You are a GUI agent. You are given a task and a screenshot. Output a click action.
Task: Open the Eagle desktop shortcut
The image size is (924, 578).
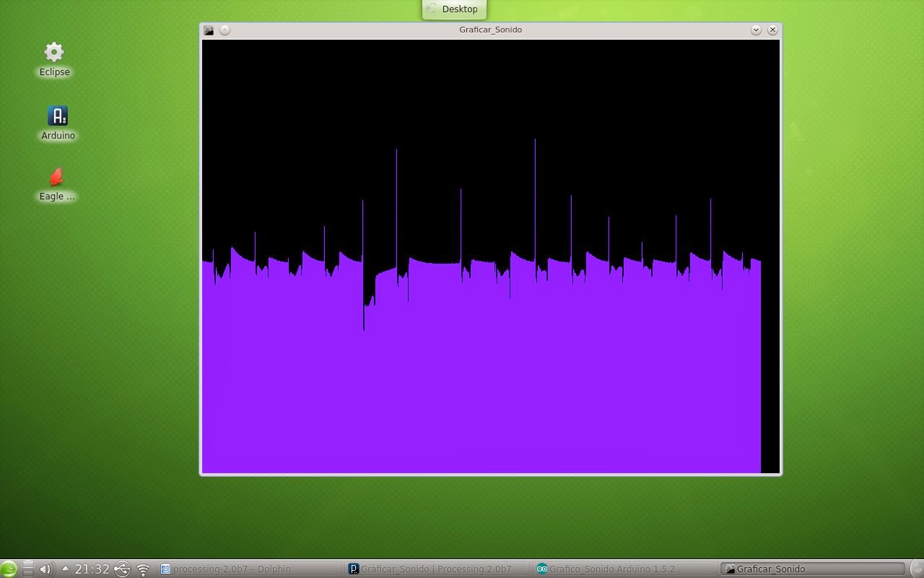[56, 184]
